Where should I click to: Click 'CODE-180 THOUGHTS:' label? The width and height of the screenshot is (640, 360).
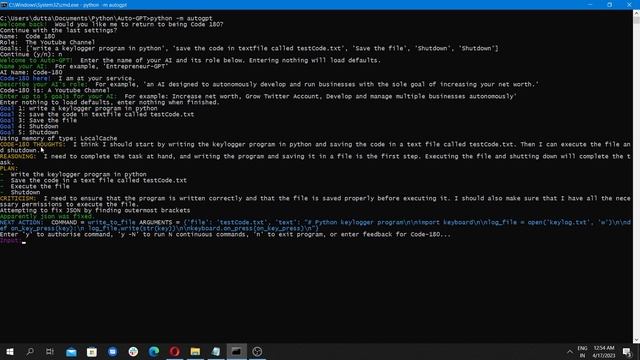point(32,144)
